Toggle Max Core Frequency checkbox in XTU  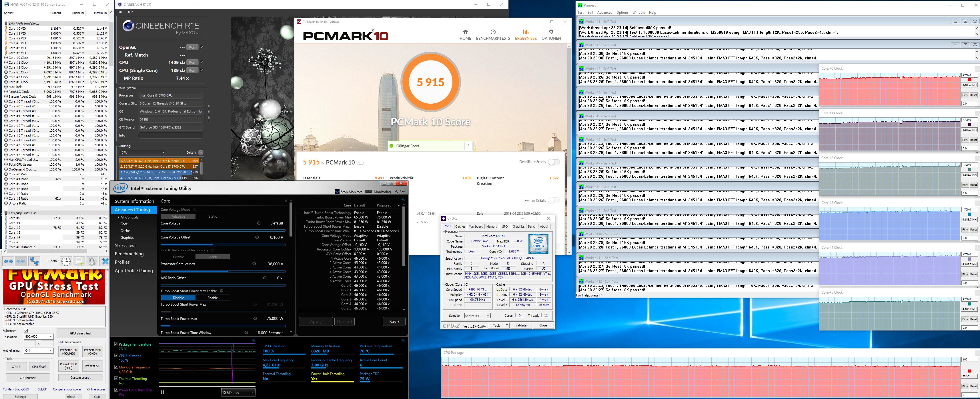point(116,367)
